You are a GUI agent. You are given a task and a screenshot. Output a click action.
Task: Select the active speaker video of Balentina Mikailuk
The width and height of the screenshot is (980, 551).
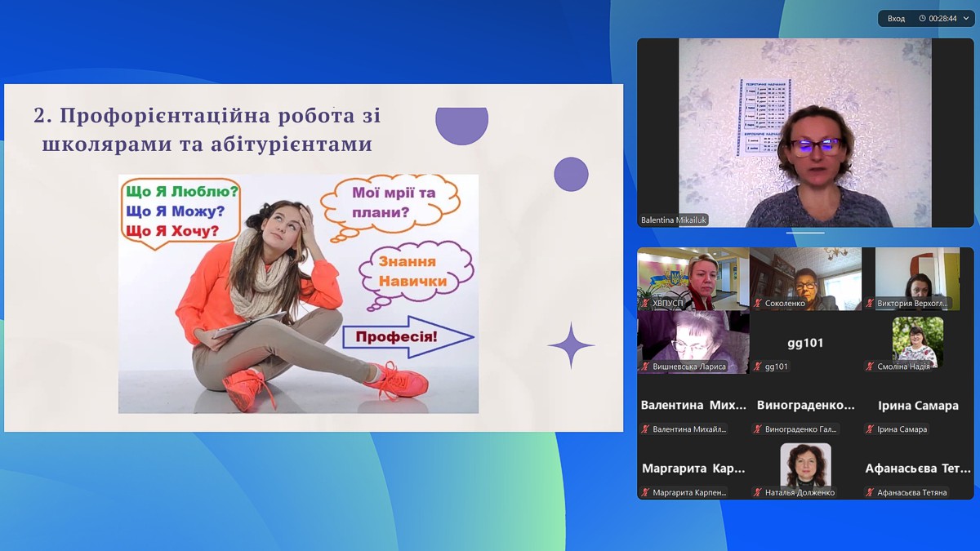805,133
